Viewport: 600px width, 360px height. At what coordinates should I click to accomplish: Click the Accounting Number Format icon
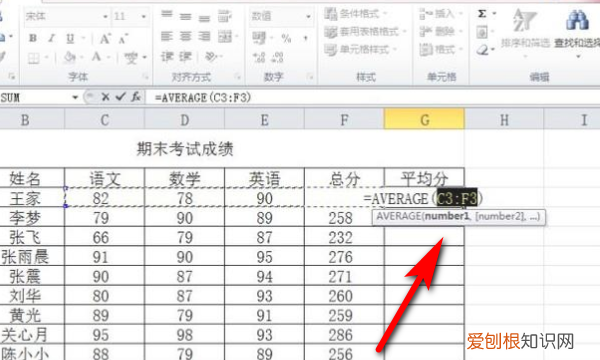point(259,37)
